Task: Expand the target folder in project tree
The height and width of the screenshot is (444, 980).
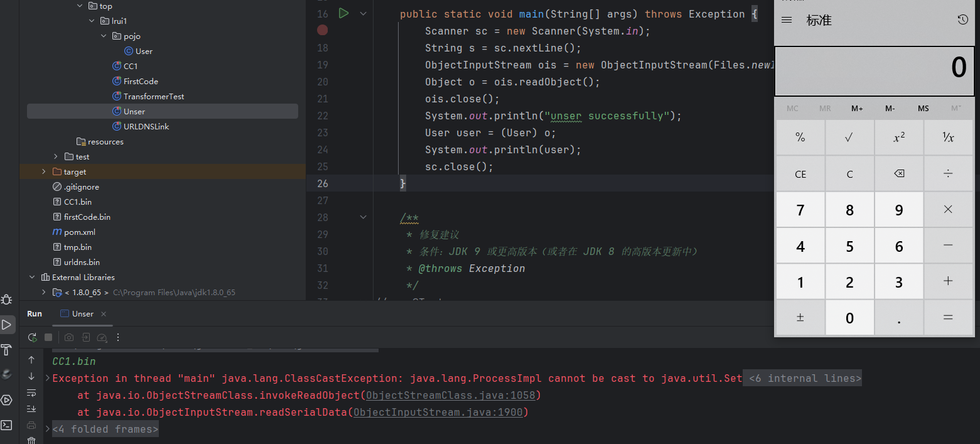Action: tap(43, 171)
